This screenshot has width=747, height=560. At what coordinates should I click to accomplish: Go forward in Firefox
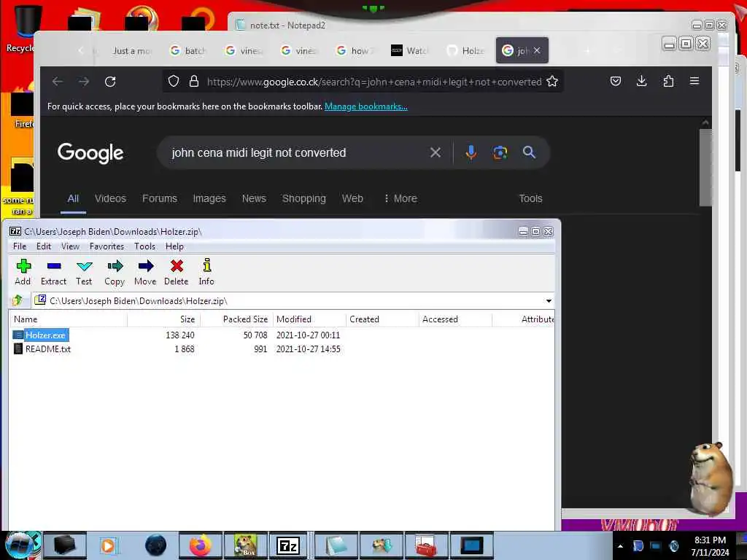(84, 82)
